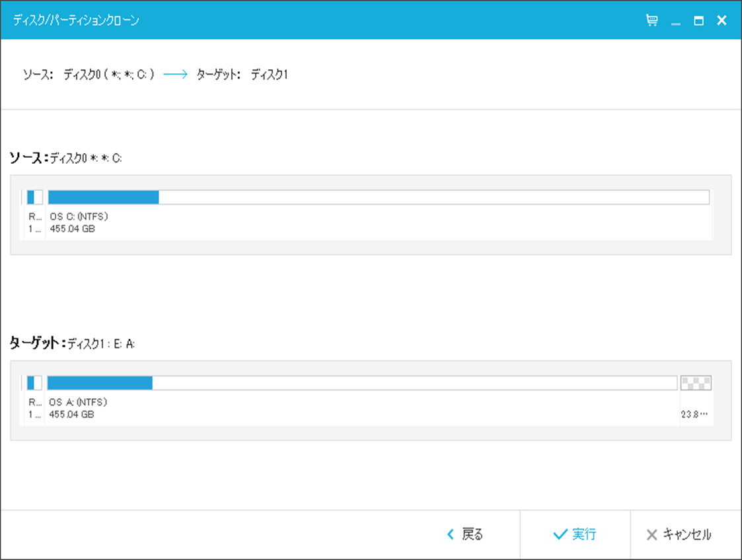Click the source OS C: (NTFS) label
This screenshot has width=742, height=560.
(x=79, y=217)
